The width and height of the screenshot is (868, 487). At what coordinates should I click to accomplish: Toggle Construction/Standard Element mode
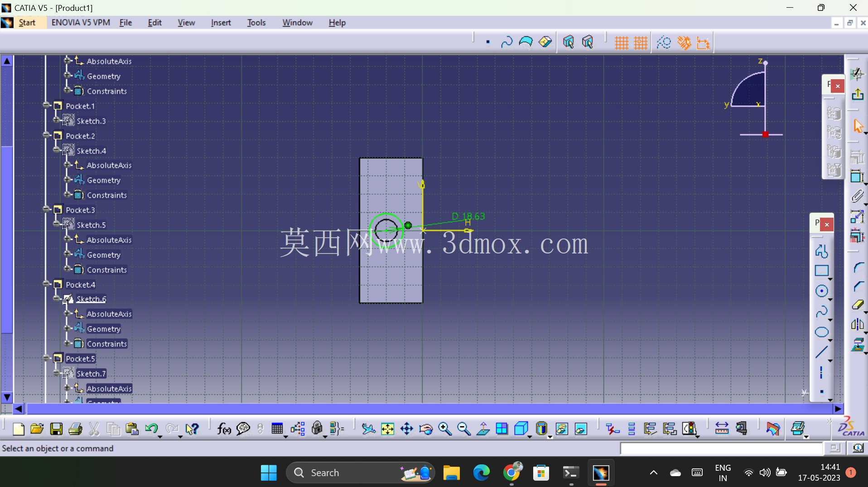664,43
